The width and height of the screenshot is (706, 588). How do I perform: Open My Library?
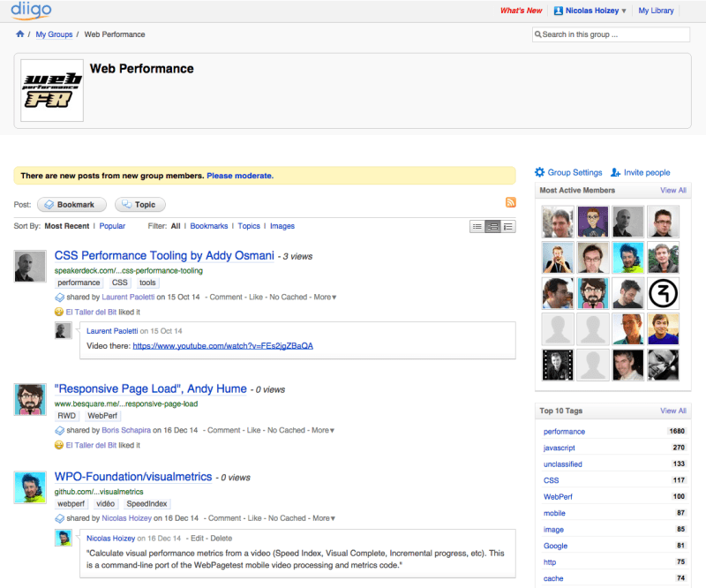[x=656, y=11]
